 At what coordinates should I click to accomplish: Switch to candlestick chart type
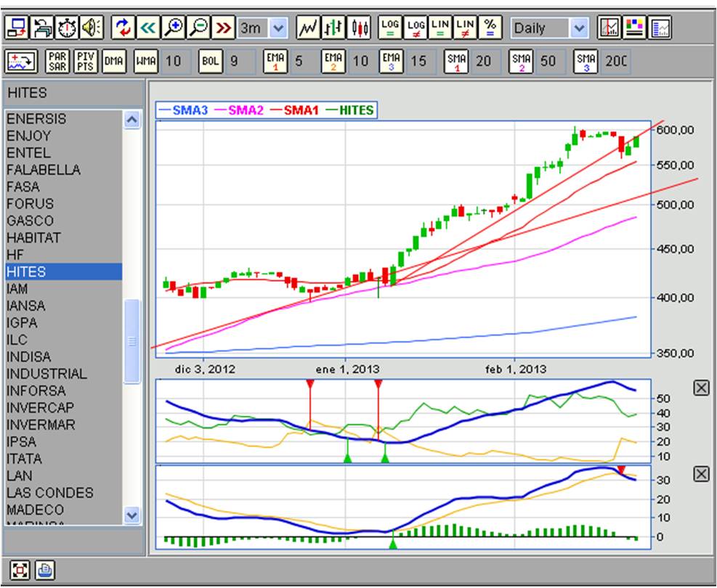[360, 28]
